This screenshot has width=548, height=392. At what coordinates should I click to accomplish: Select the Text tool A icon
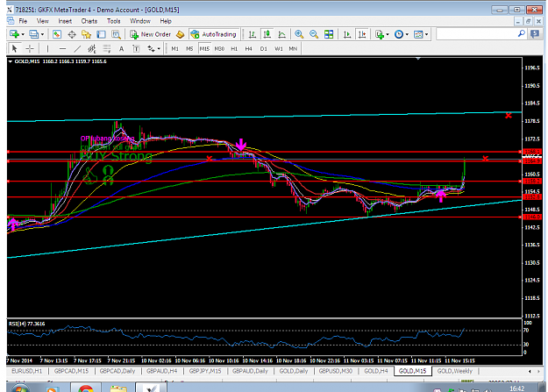tap(121, 48)
